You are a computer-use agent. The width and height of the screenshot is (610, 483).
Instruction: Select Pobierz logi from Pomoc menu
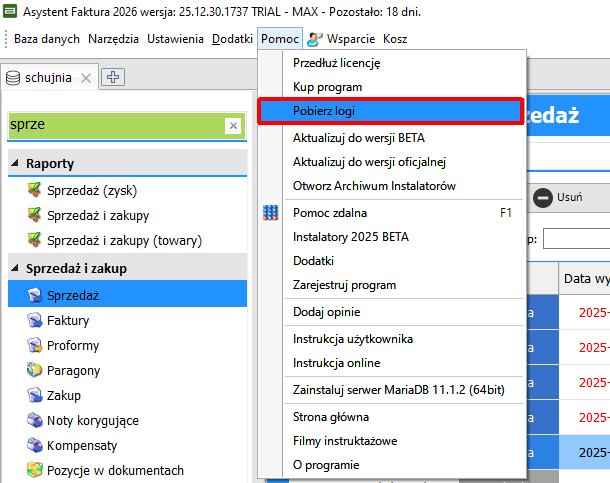point(390,111)
